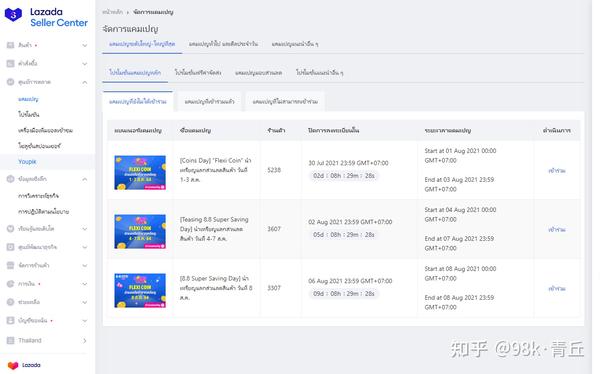Open the Campaign (แคมเปญ) submenu item

pos(28,99)
